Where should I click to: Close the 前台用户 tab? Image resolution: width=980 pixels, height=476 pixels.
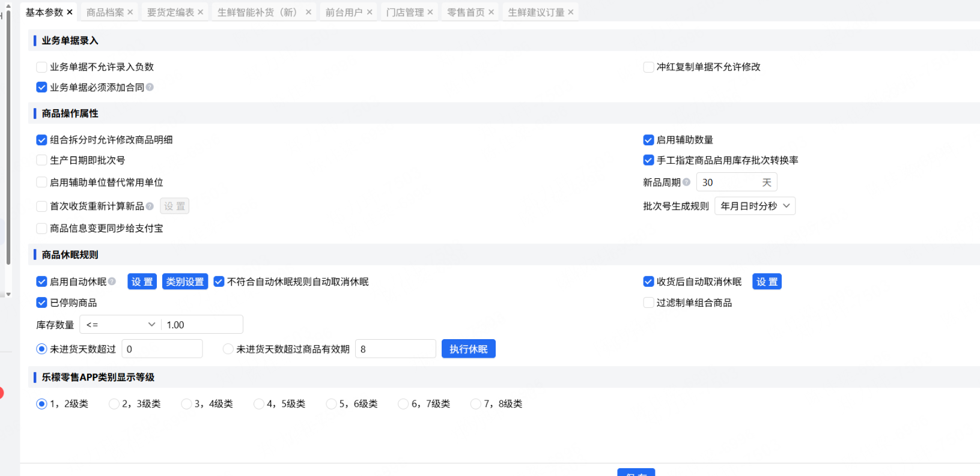(x=370, y=12)
